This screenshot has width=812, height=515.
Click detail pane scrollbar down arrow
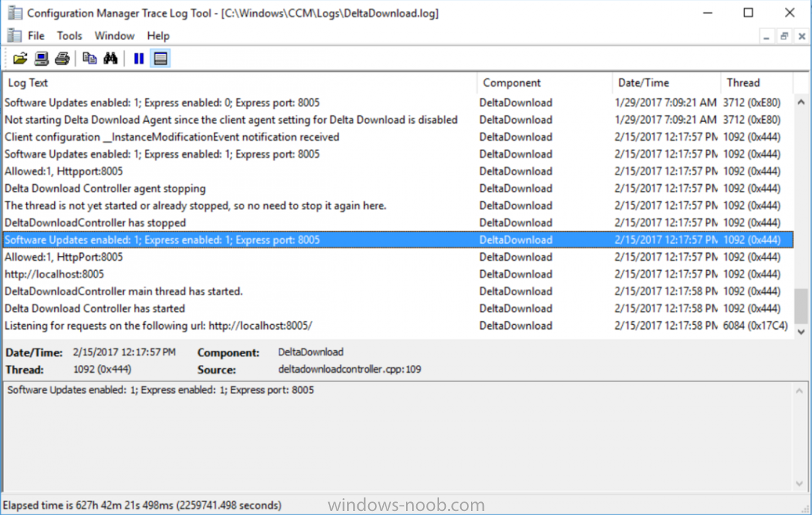point(801,484)
